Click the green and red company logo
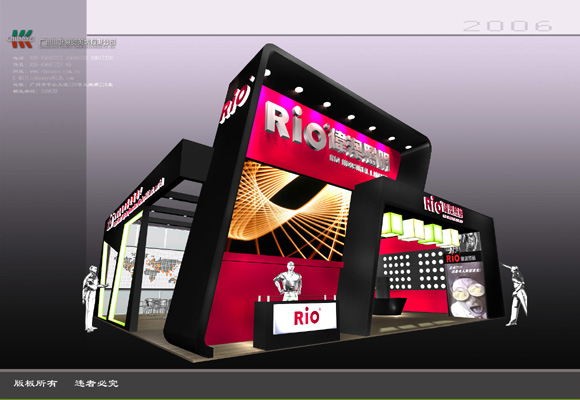580x400 pixels. [x=21, y=39]
